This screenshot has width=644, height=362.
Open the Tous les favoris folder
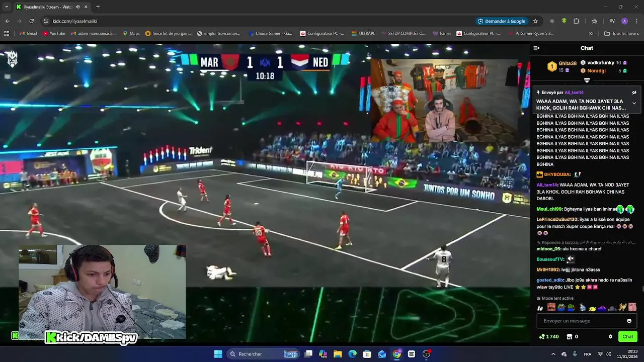click(622, 34)
